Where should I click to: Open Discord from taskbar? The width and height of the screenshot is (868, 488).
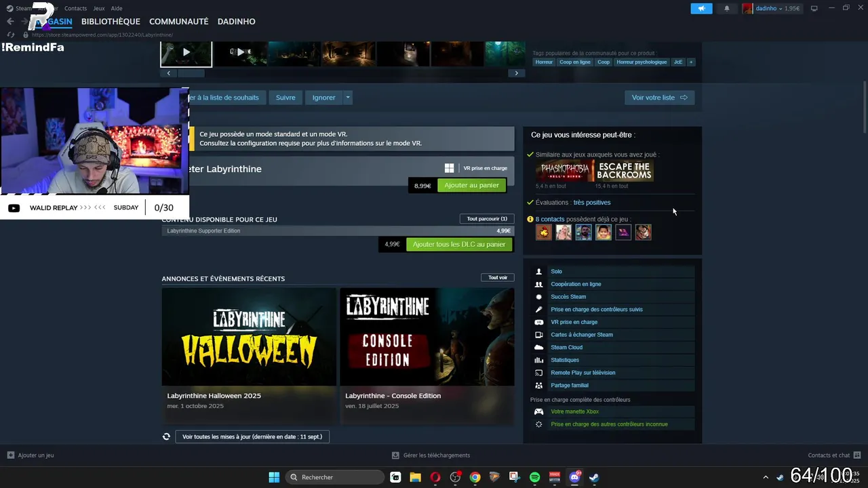[x=575, y=477]
